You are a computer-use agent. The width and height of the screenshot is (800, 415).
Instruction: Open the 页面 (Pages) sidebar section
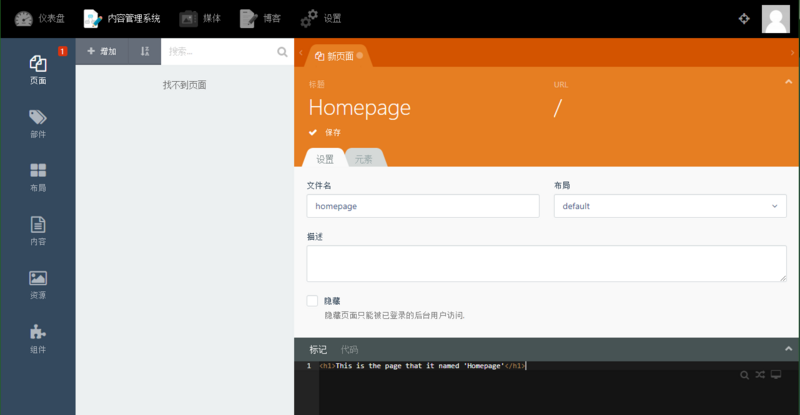(x=38, y=68)
